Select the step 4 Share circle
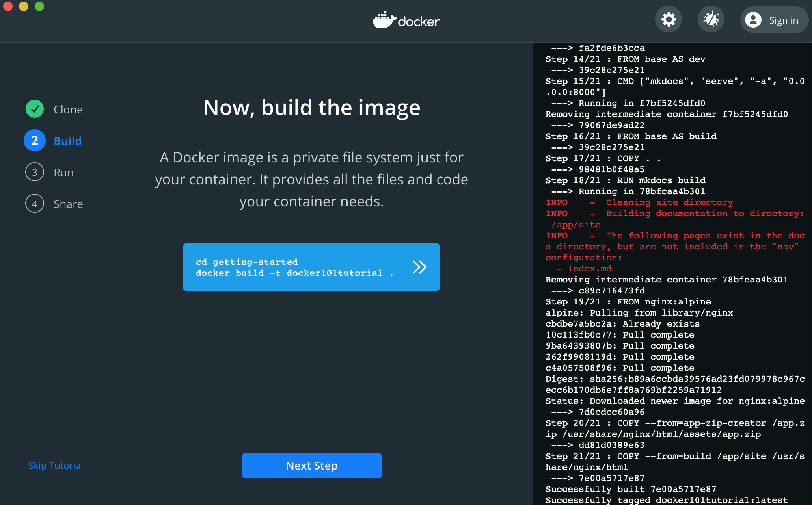Screen dimensions: 812x505 point(35,204)
